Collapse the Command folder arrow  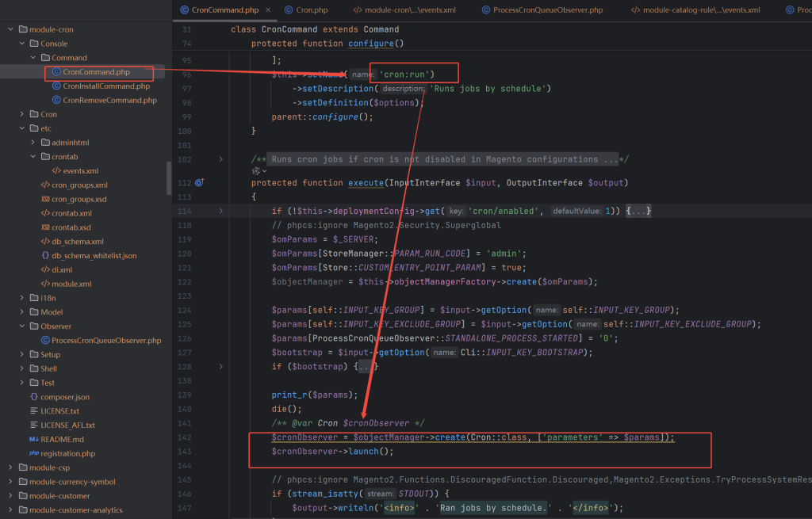pyautogui.click(x=33, y=57)
